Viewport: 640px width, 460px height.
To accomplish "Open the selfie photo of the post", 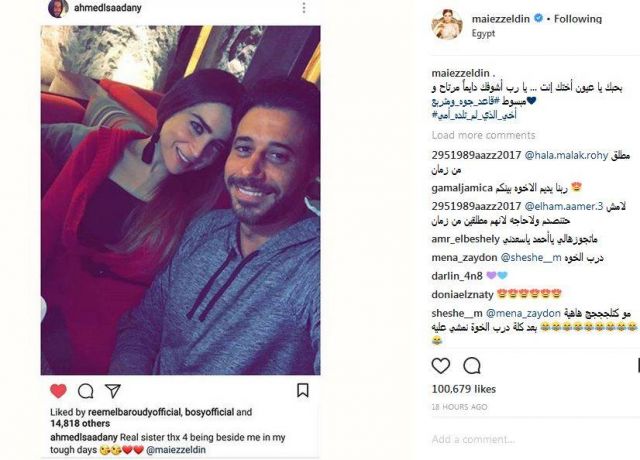I will pyautogui.click(x=180, y=200).
